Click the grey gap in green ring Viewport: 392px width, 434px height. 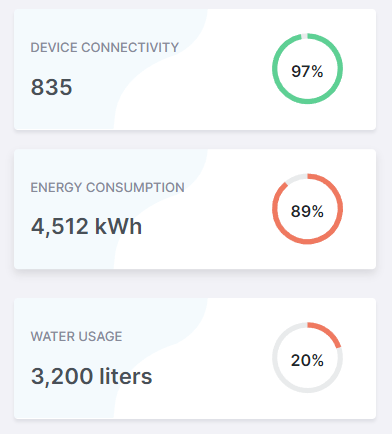click(x=304, y=36)
